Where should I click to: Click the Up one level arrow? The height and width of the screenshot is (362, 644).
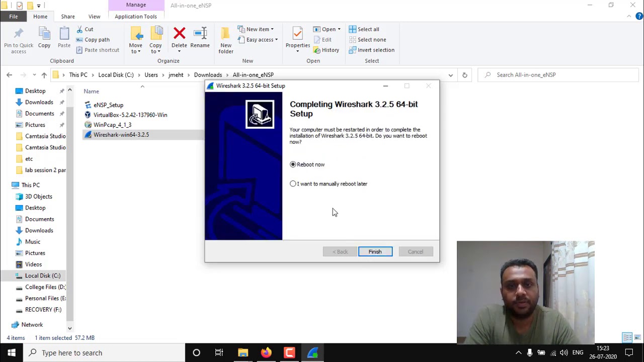[44, 75]
